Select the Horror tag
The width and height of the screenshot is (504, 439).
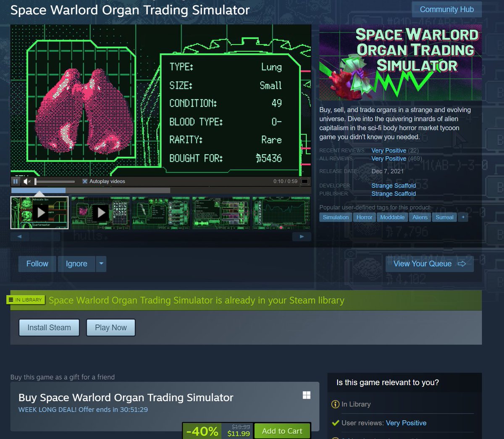pyautogui.click(x=364, y=217)
